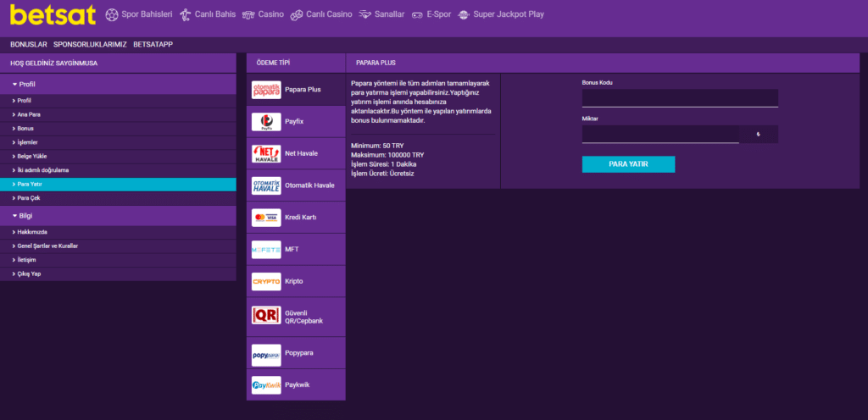
Task: Click the chips icon beside Canlı Casino
Action: click(x=297, y=15)
